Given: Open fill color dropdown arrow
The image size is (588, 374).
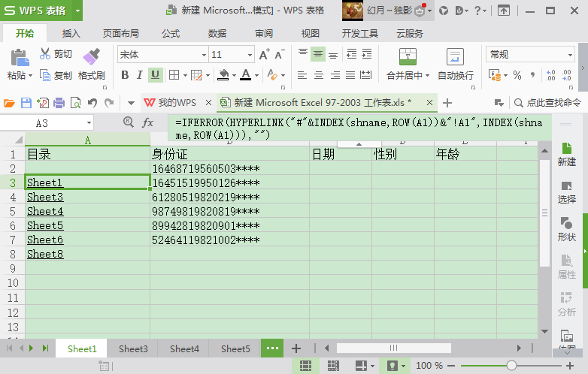Looking at the screenshot, I should (234, 76).
